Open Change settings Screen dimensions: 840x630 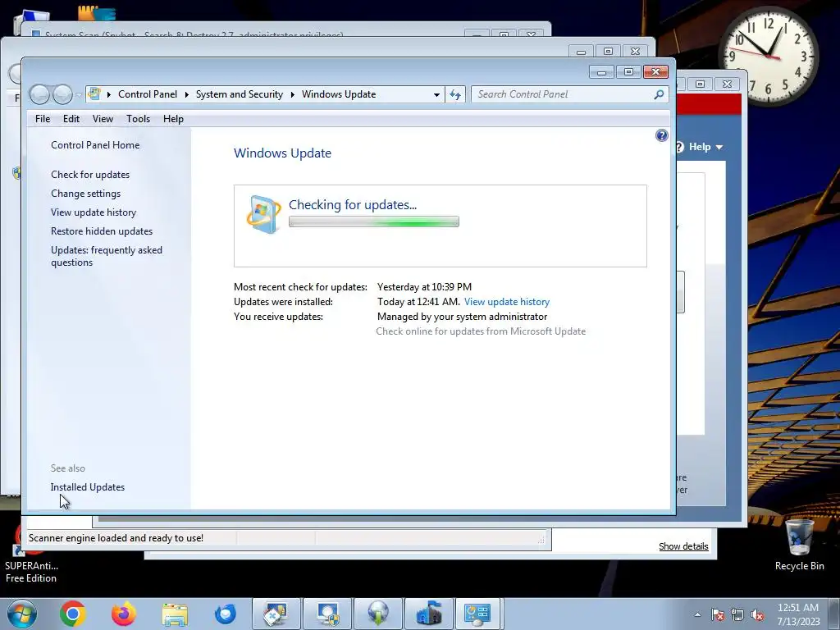point(85,194)
